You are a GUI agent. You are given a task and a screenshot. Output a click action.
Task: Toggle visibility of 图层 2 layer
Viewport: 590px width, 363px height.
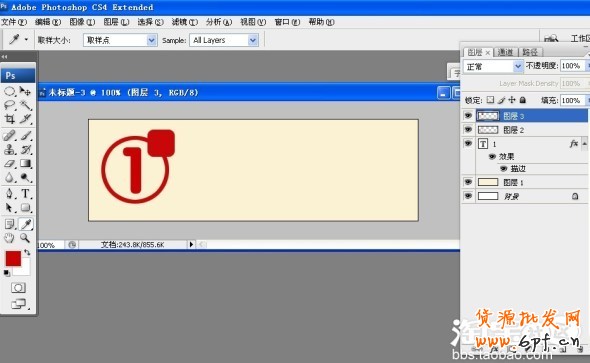point(468,129)
